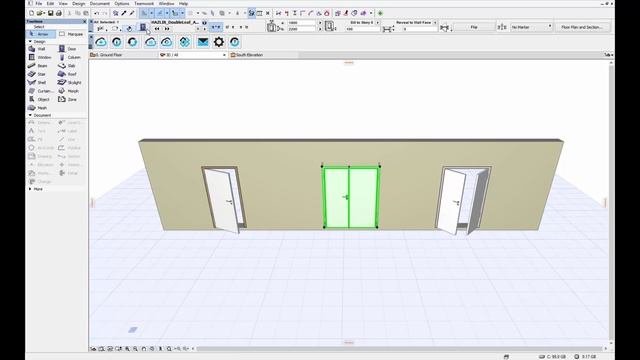Click the New document icon
This screenshot has height=360, width=640.
pos(31,13)
